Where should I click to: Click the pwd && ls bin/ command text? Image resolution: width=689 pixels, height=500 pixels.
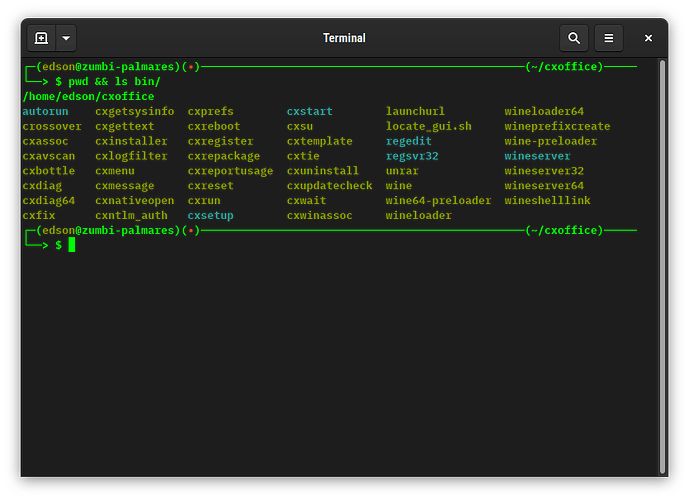click(x=115, y=81)
